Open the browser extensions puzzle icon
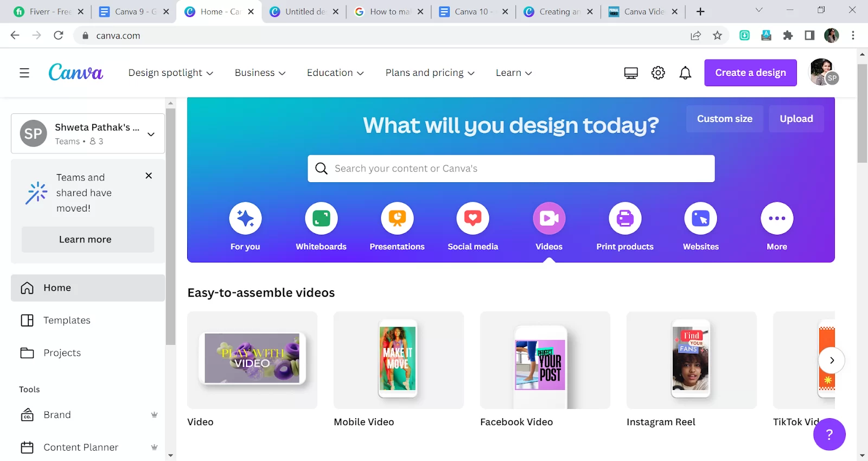868x461 pixels. 788,35
